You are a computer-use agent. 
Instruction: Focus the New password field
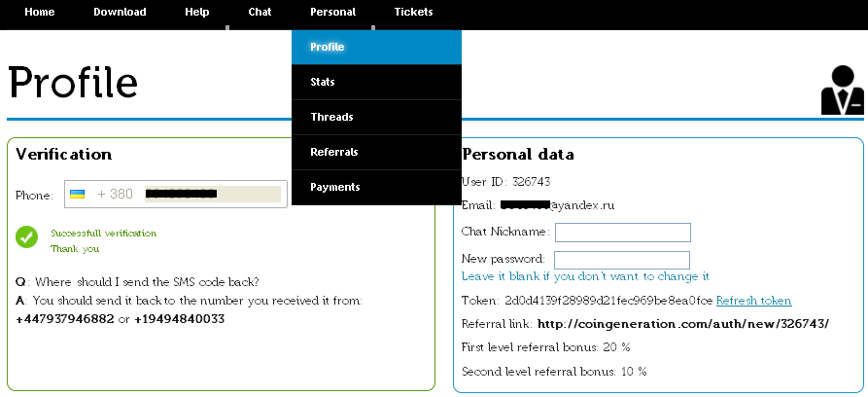pos(622,260)
